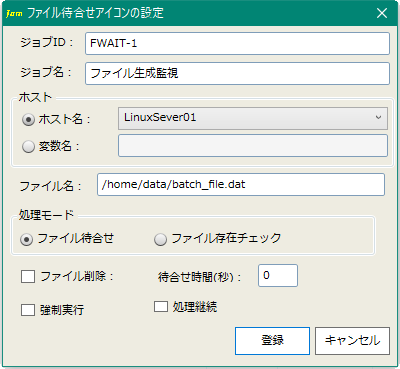Image resolution: width=400 pixels, height=369 pixels.
Task: Click the 待合せ時間(秒) label text
Action: [x=199, y=277]
